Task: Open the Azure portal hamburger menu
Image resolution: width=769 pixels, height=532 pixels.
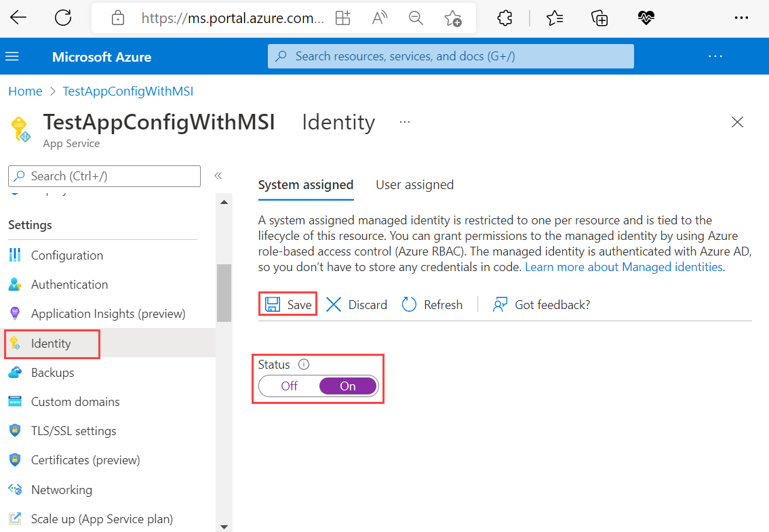Action: point(12,56)
